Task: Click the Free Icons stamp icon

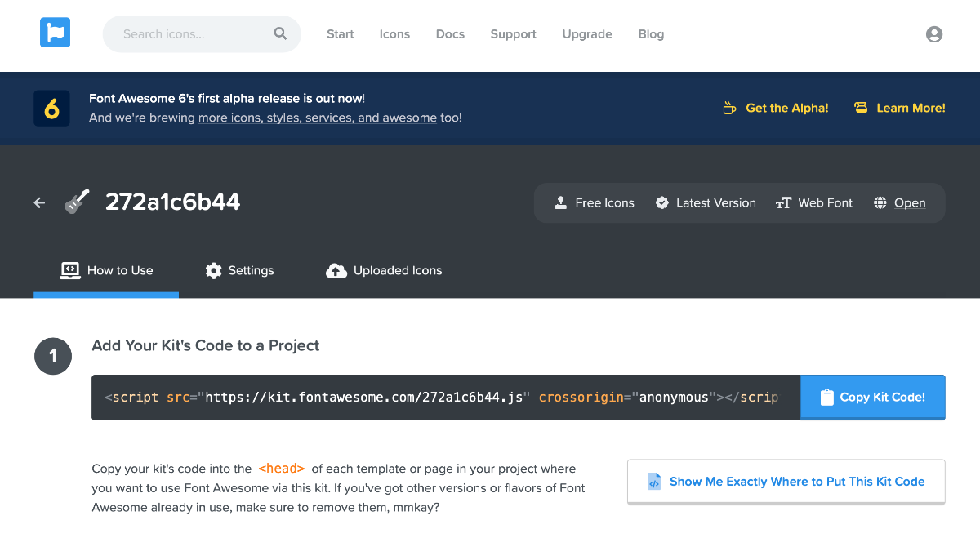Action: pyautogui.click(x=561, y=202)
